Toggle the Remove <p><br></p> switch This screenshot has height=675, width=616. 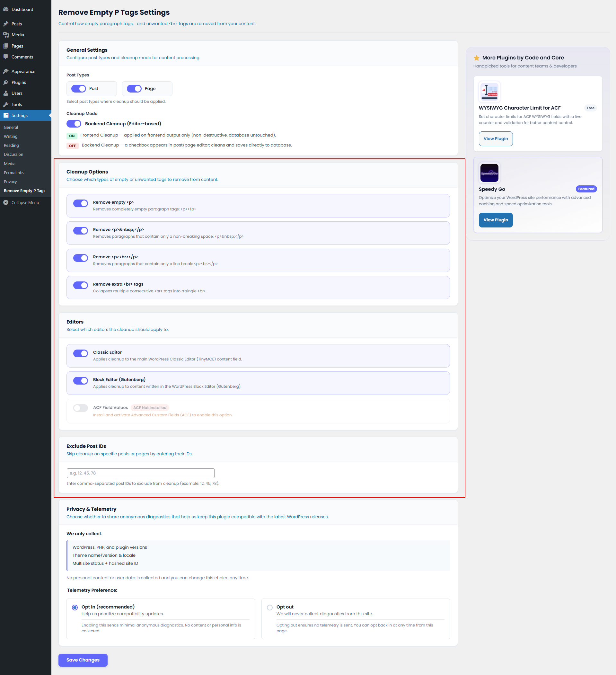(x=81, y=258)
